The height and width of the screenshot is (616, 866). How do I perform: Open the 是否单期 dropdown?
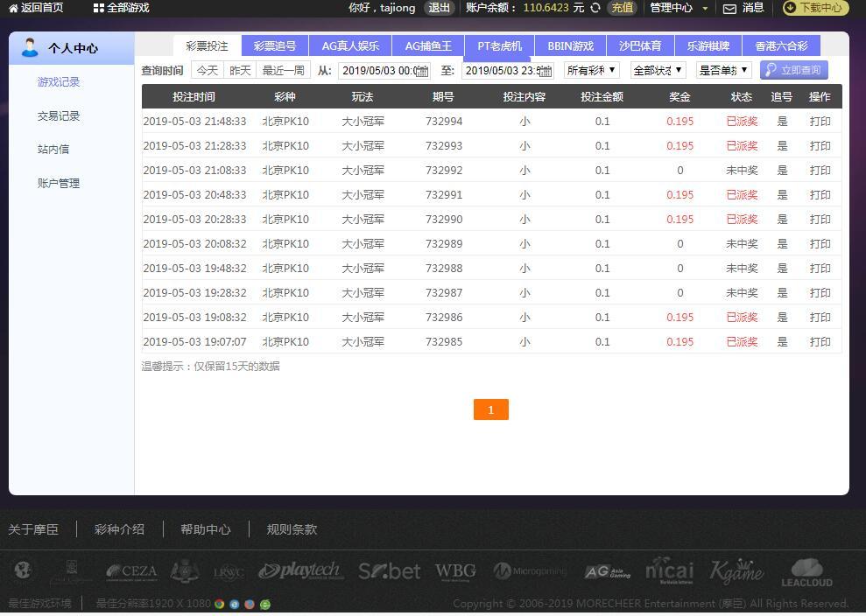723,70
